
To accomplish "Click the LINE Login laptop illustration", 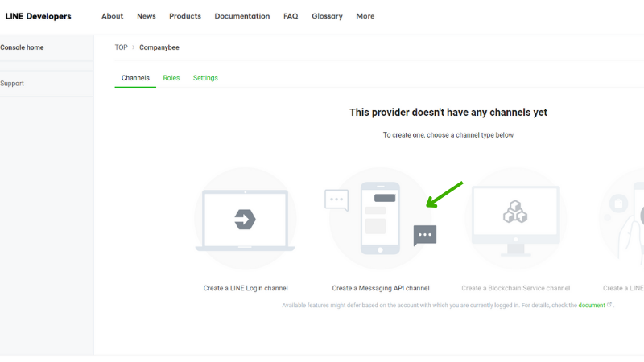I will coord(246,219).
